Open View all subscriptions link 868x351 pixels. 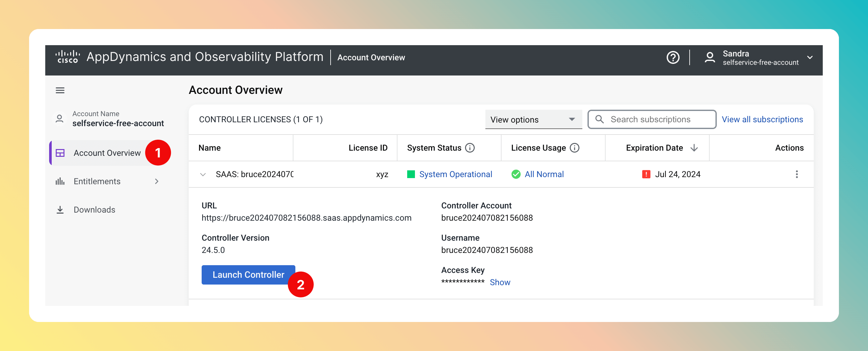762,119
